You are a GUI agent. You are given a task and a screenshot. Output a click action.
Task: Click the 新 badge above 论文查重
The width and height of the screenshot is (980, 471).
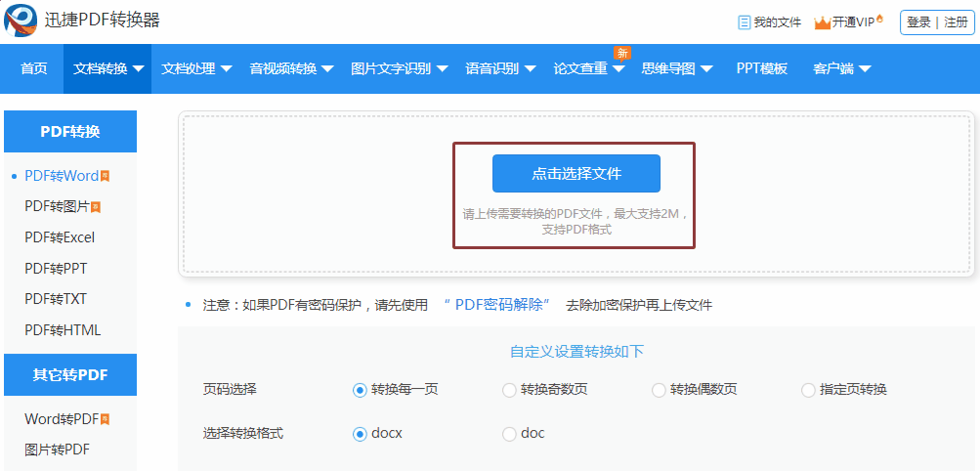tap(621, 53)
